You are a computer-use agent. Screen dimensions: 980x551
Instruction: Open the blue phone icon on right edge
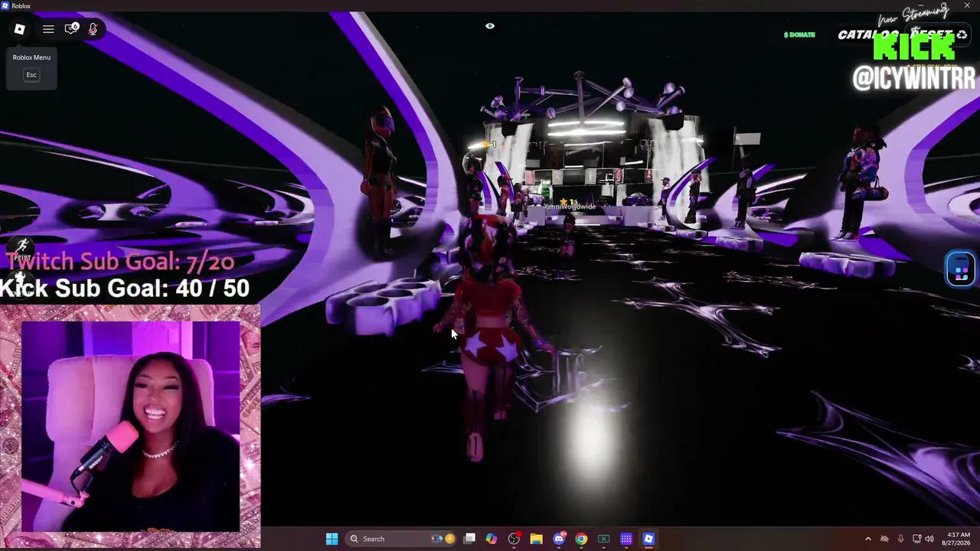coord(961,269)
